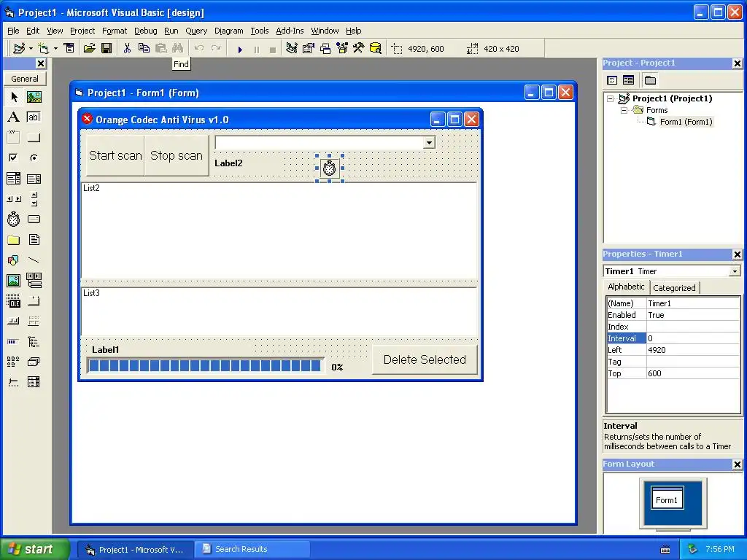Select the PictureBox control tool
This screenshot has height=560, width=747.
point(34,97)
